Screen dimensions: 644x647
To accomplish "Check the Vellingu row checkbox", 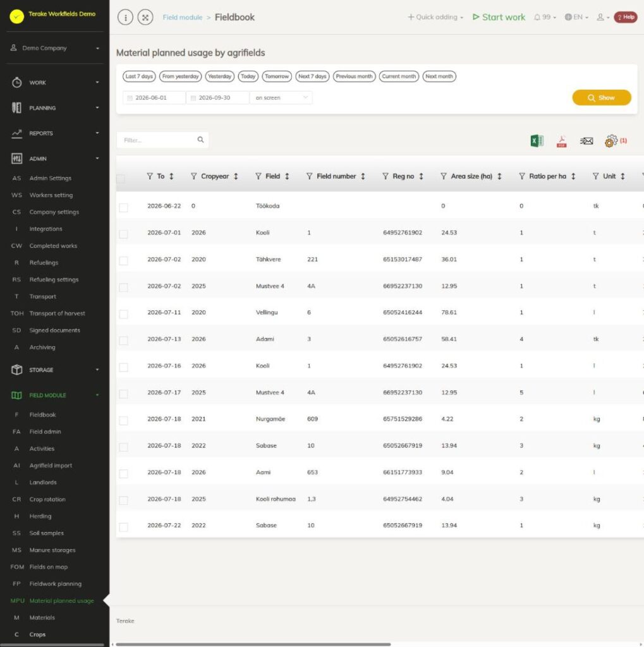I will tap(123, 314).
